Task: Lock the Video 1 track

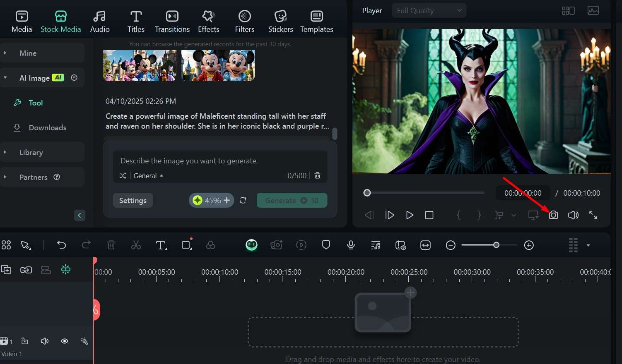Action: click(25, 341)
